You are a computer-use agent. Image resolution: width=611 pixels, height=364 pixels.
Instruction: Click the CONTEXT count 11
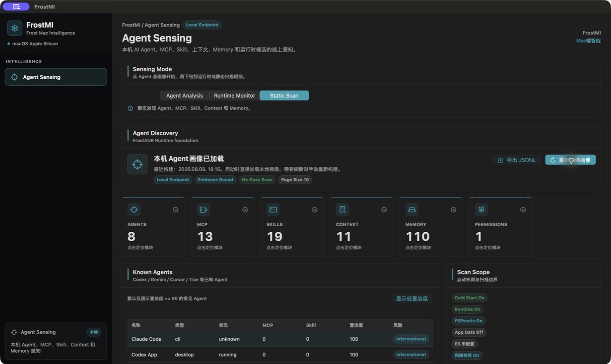344,237
